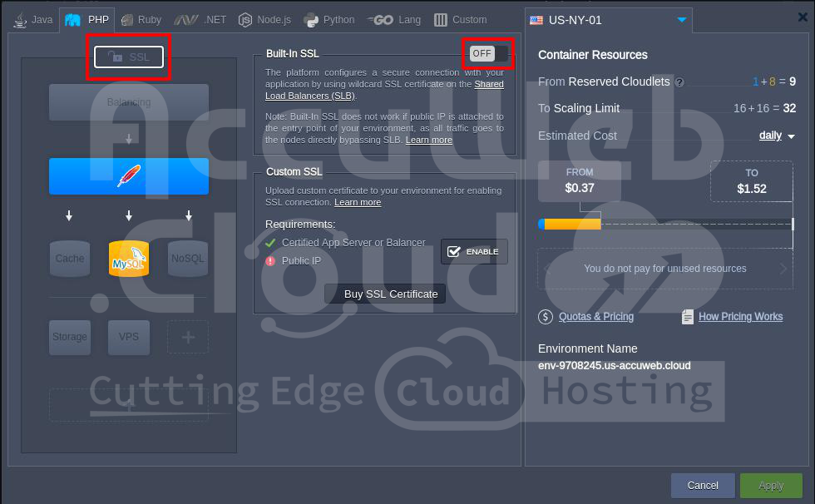Click right arrow in unused resources banner

point(783,269)
